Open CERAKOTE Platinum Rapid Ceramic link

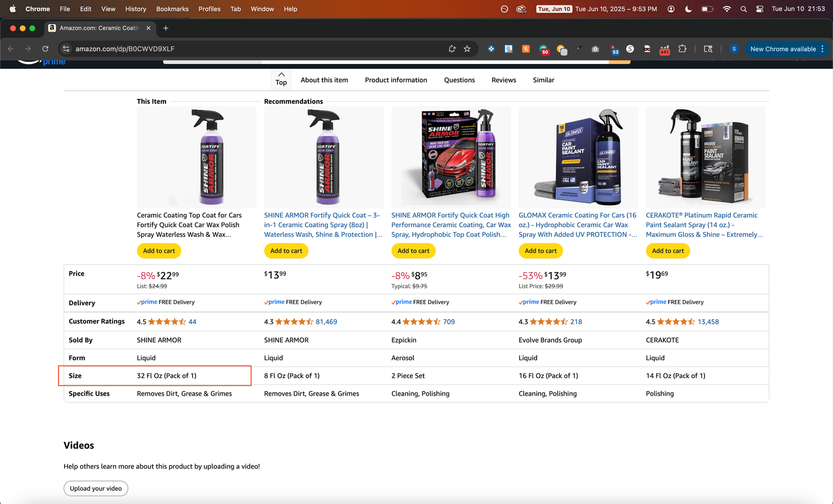coord(704,225)
